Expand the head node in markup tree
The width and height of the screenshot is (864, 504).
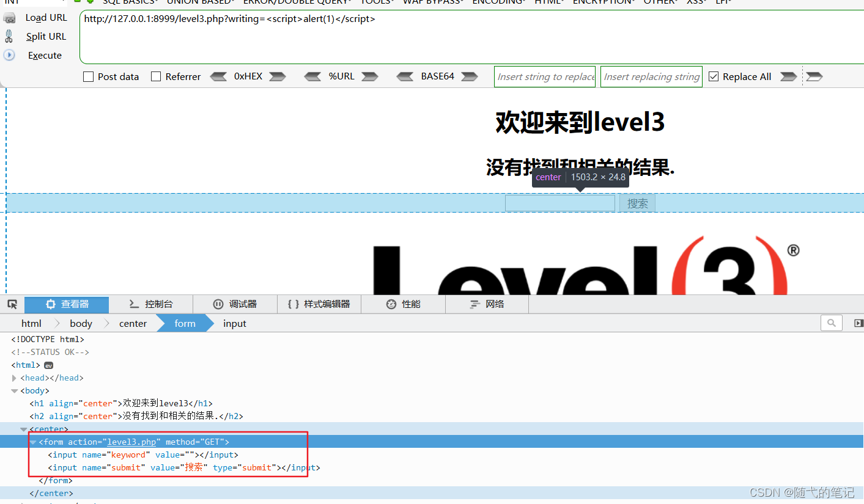14,378
